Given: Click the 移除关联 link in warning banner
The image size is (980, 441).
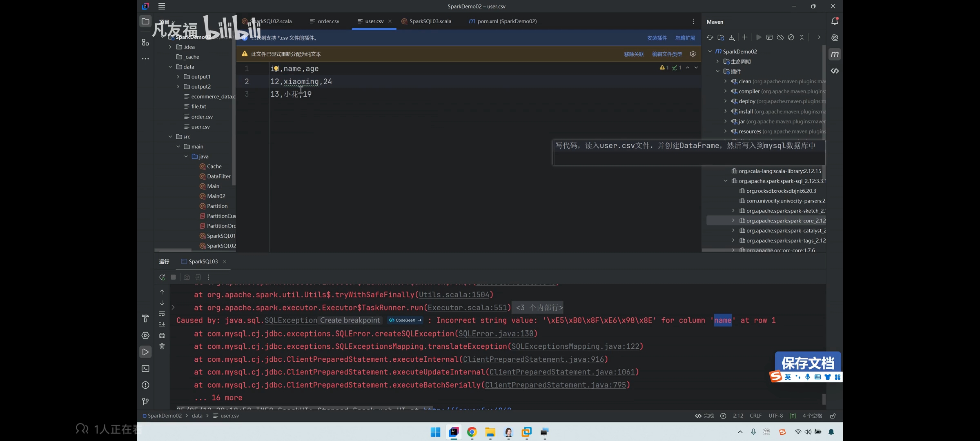Looking at the screenshot, I should click(634, 54).
